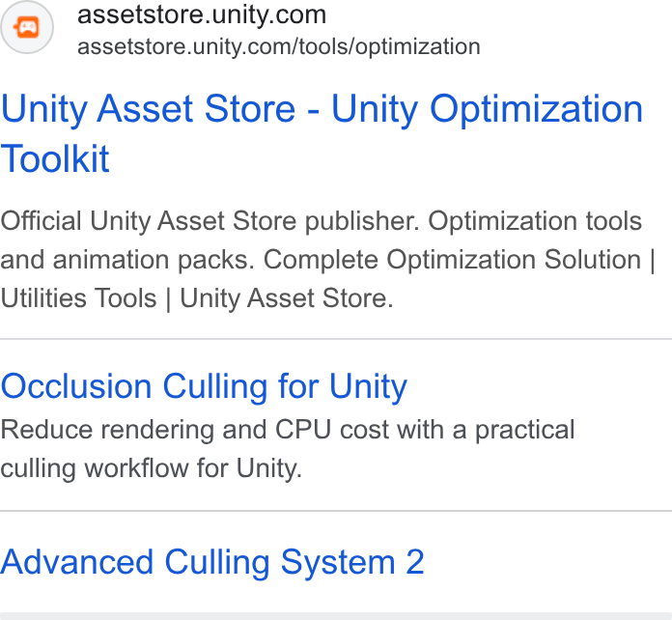The height and width of the screenshot is (620, 672).
Task: Click the Unity Asset Store words ending the snippet
Action: (287, 298)
